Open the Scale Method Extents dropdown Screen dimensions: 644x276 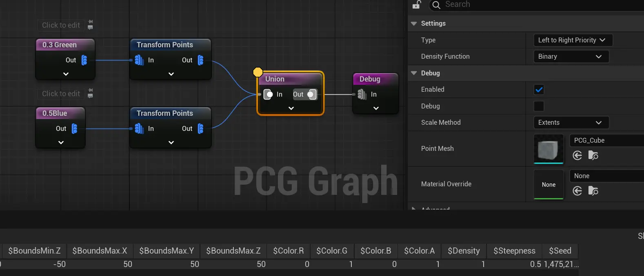tap(571, 123)
